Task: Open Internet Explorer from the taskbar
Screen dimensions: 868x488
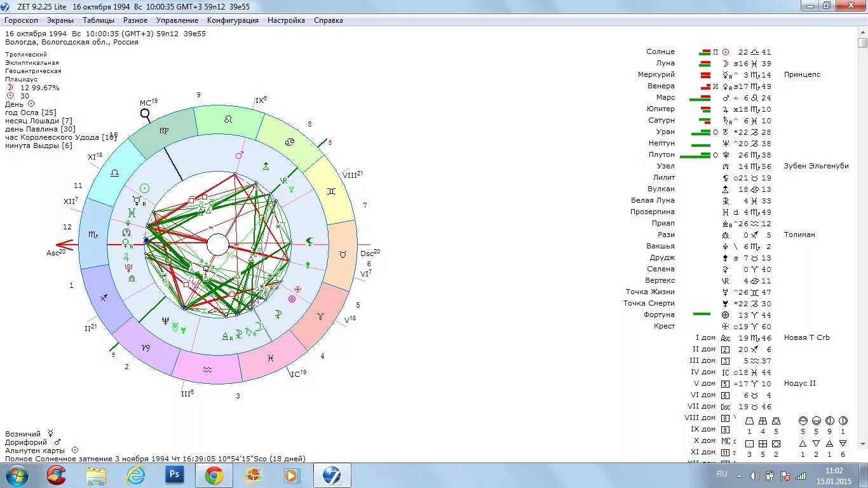Action: click(x=135, y=475)
